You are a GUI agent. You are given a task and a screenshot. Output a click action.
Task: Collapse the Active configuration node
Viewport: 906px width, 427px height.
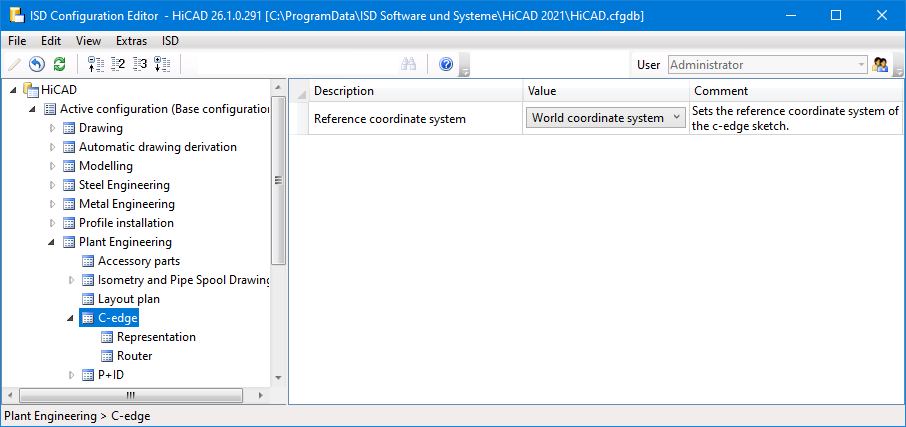coord(33,109)
